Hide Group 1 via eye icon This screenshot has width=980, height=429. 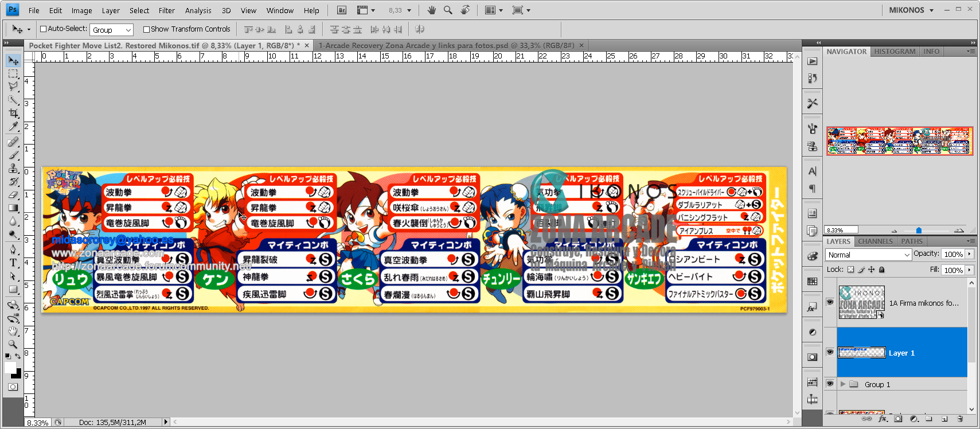tap(830, 384)
